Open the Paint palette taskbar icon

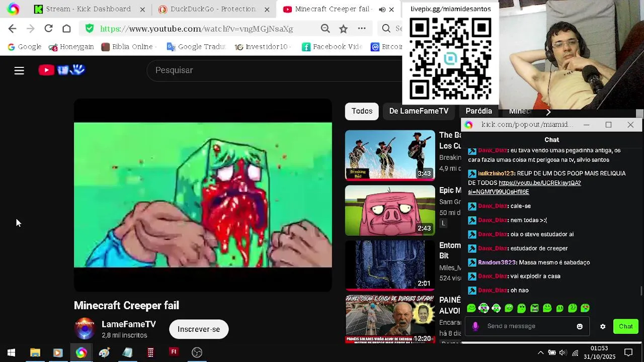pyautogui.click(x=104, y=352)
